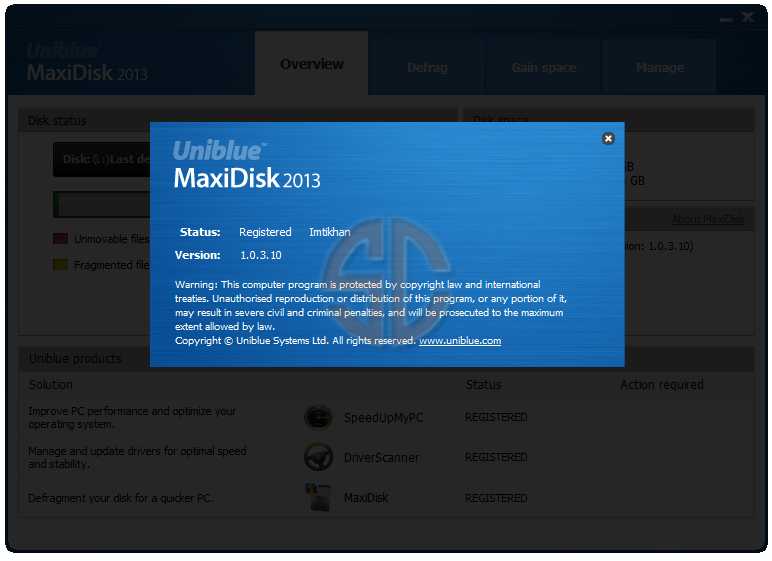This screenshot has height=561, width=772.
Task: Click 'Improve PC performance' description text
Action: pyautogui.click(x=132, y=418)
